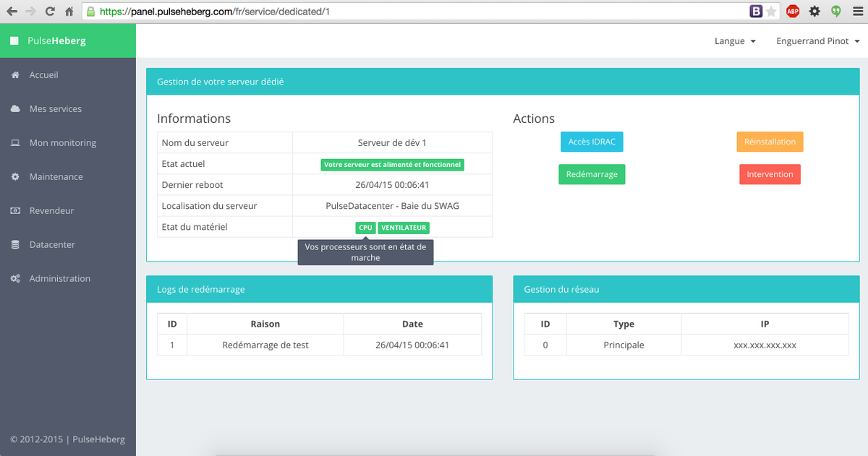Click the laptop icon beside Mon monitoring
Viewport: 868px width, 456px height.
(x=15, y=143)
